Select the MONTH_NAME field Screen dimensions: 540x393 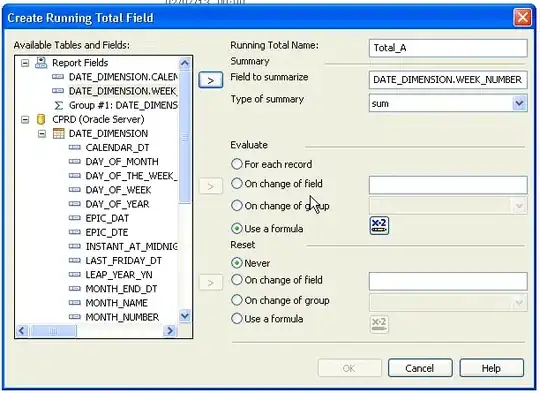(x=116, y=303)
